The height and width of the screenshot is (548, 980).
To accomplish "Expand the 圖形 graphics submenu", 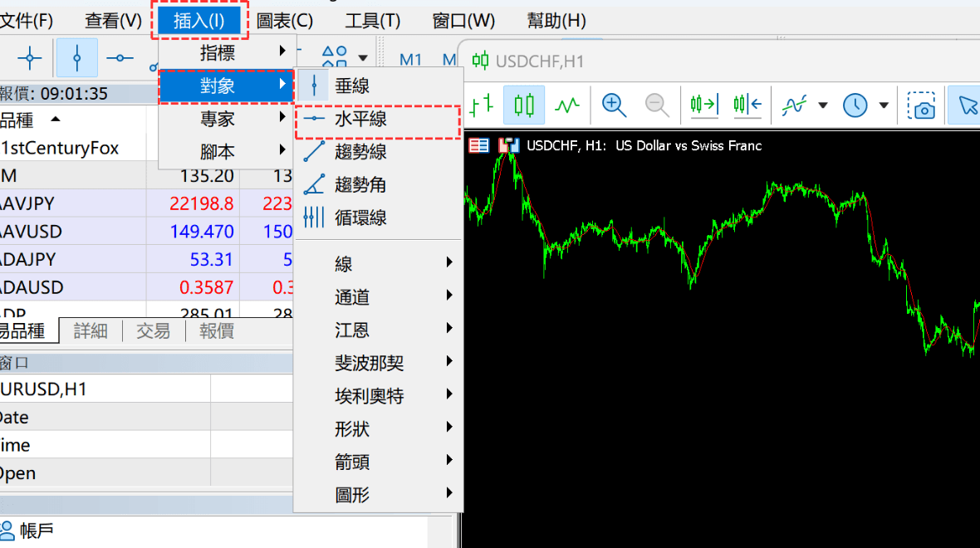I will point(378,495).
